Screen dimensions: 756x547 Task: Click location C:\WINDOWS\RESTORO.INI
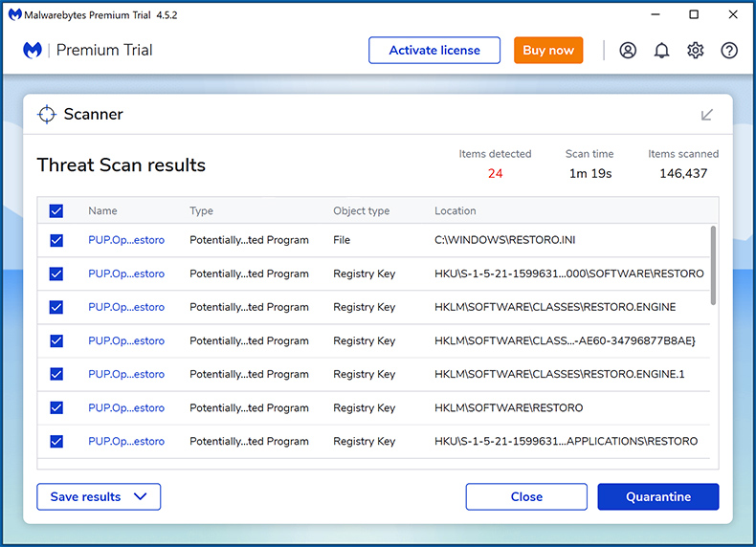pyautogui.click(x=505, y=240)
